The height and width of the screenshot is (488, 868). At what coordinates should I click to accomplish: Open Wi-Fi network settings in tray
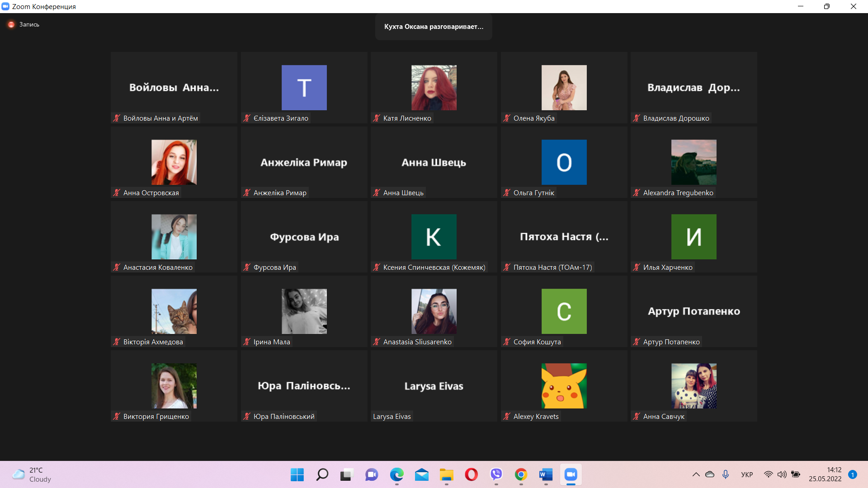(x=768, y=474)
